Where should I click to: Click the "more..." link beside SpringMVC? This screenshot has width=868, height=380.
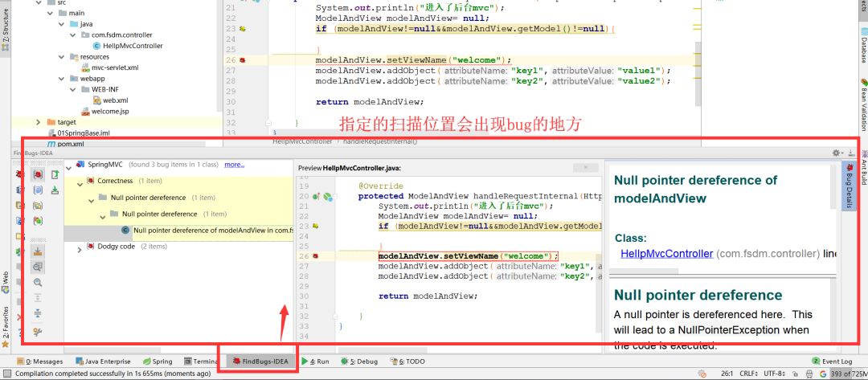click(234, 165)
